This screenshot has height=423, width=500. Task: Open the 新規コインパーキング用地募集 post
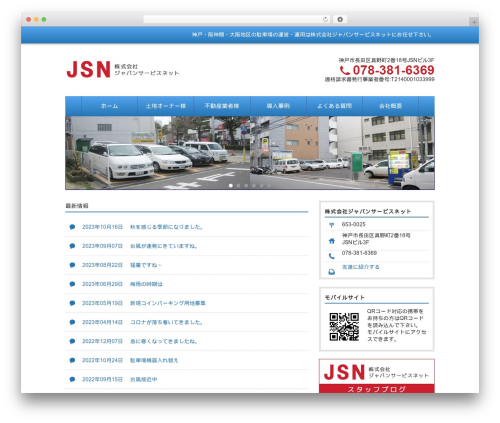click(168, 303)
